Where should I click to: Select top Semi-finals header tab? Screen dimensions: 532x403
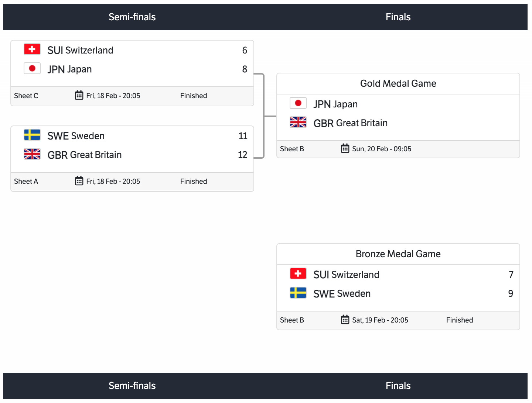pos(132,17)
